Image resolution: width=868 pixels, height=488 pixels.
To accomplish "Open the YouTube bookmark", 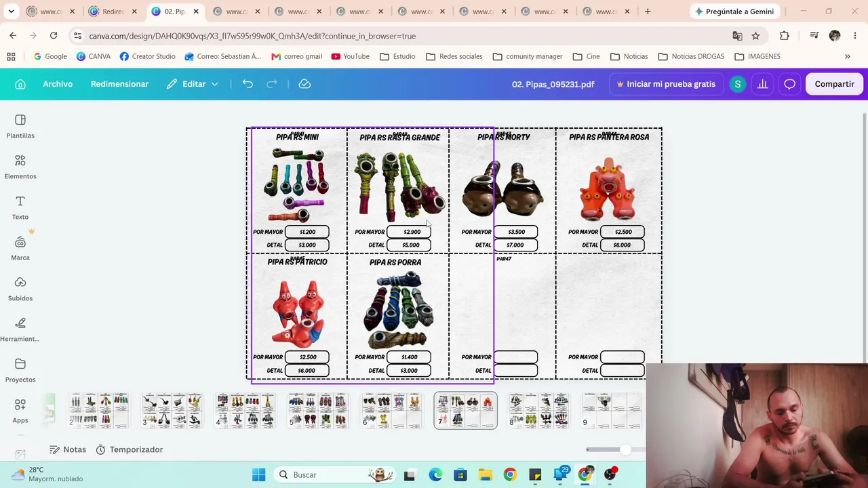I will (x=350, y=56).
